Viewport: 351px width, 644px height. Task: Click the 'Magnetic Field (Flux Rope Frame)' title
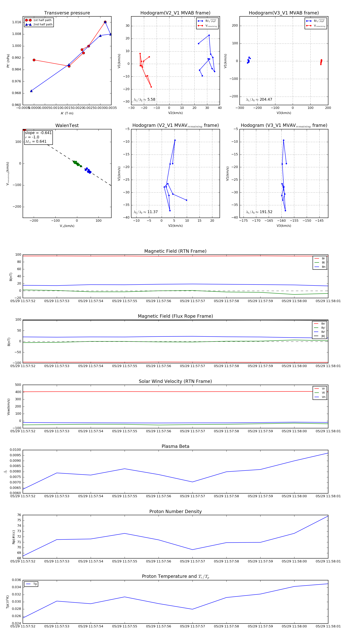[175, 316]
